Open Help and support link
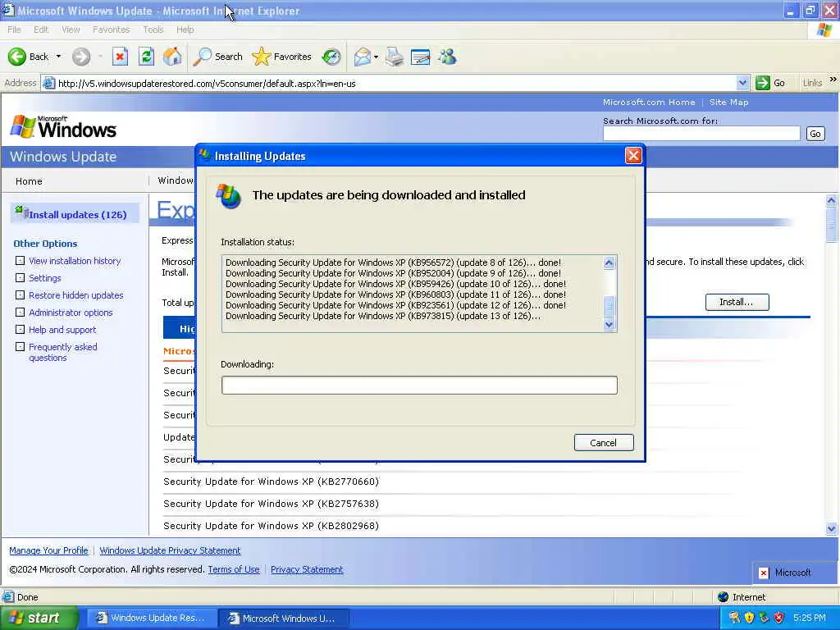 (x=62, y=330)
